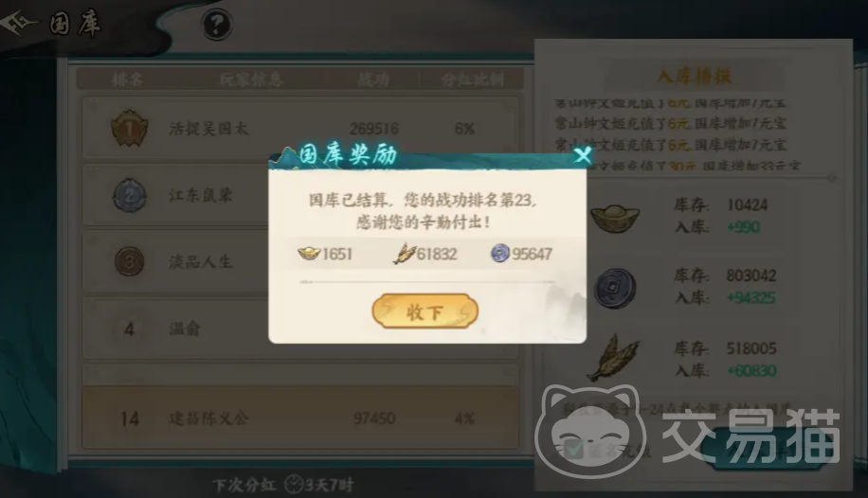Click the 战功 column header
Image resolution: width=868 pixels, height=498 pixels.
373,80
